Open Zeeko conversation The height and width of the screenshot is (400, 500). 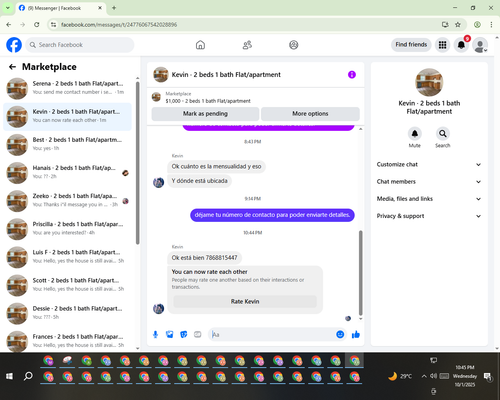coord(67,201)
